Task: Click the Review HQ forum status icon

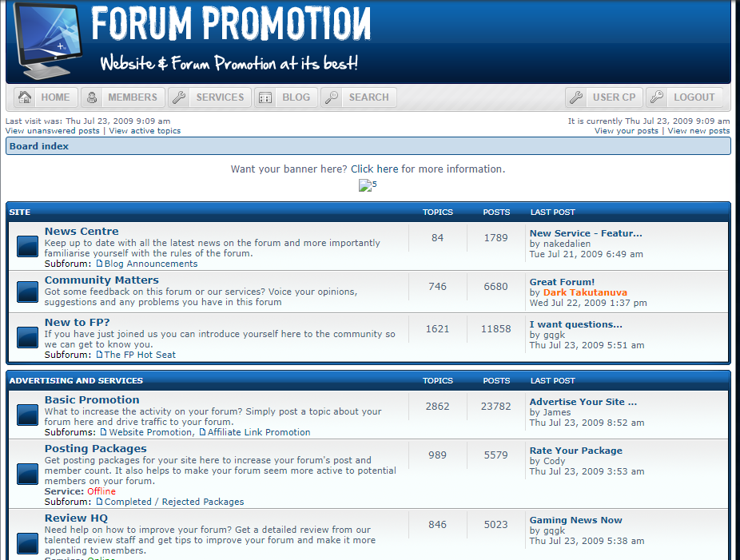Action: point(27,543)
